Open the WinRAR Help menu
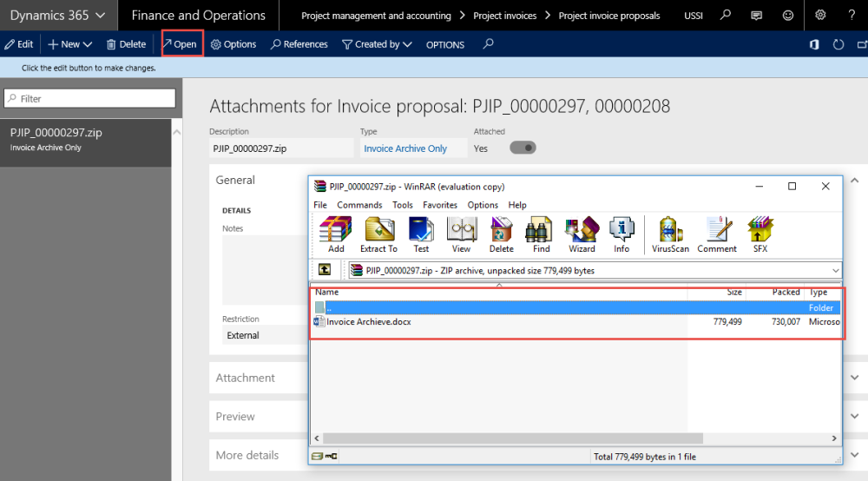 point(517,205)
